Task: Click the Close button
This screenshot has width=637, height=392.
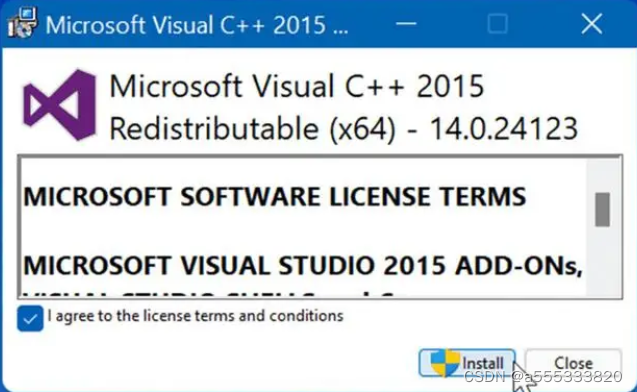Action: pos(573,363)
